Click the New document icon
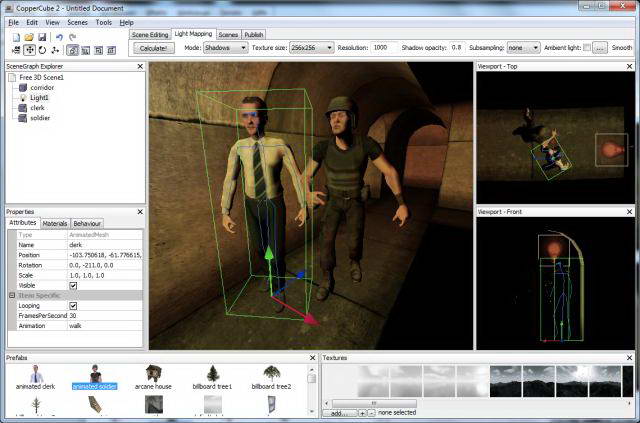This screenshot has width=640, height=423. click(16, 36)
